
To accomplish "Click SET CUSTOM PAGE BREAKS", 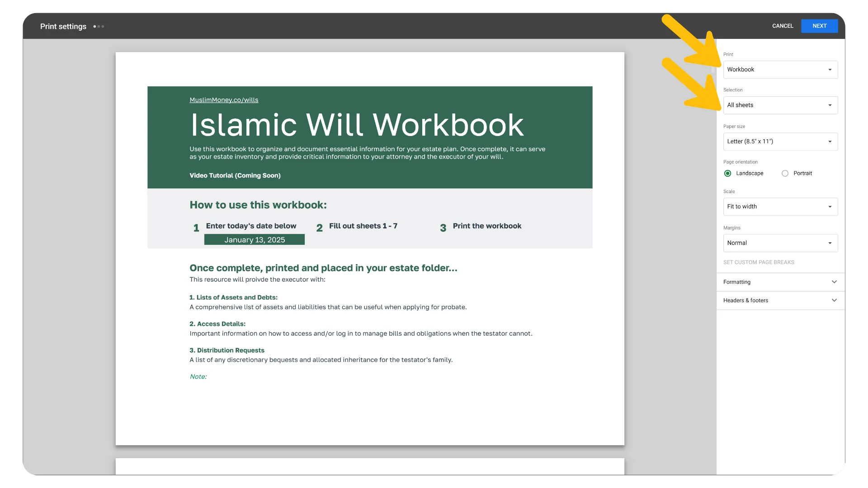I will point(759,263).
